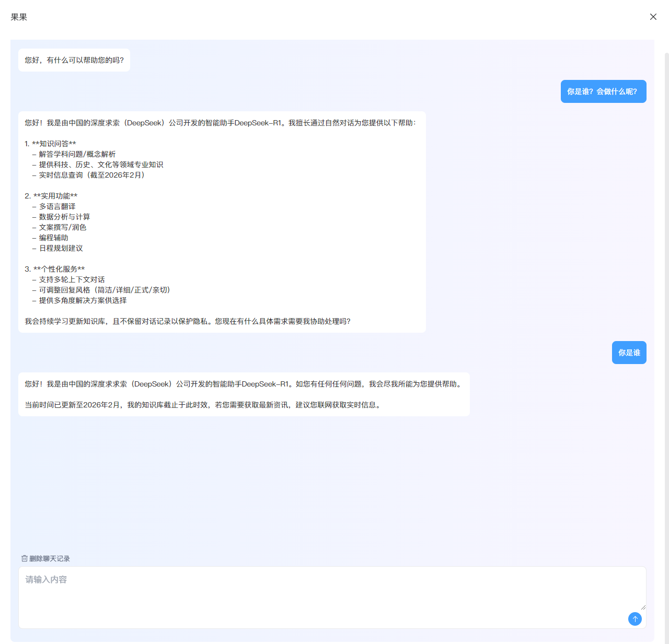Screen dimensions: 669x644
Task: Click the heading 1. **知识问答**
Action: 50,144
